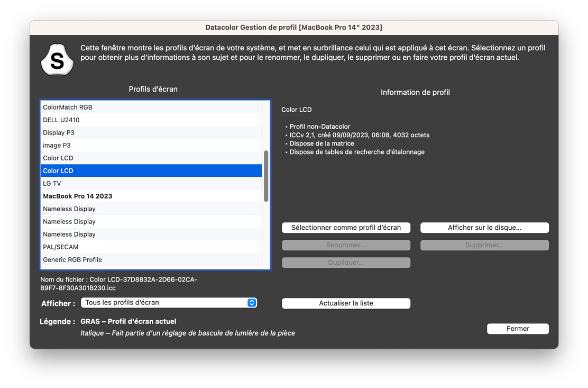The height and width of the screenshot is (388, 588).
Task: Pick the image P3 profile row
Action: click(151, 145)
